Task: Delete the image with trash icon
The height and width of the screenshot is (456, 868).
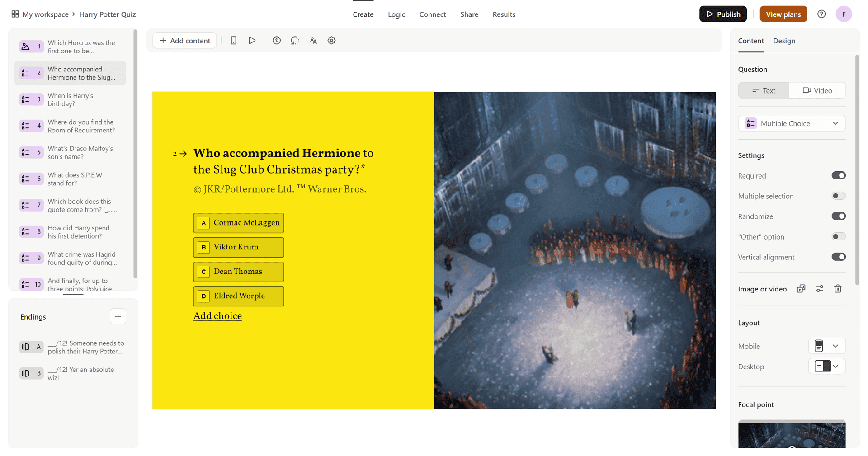Action: click(x=838, y=289)
